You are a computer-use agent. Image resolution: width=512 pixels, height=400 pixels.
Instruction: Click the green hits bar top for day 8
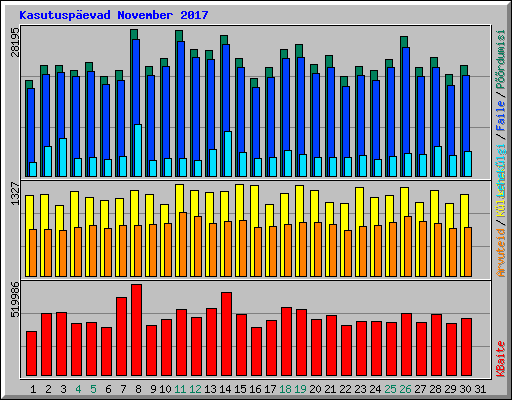click(x=134, y=34)
